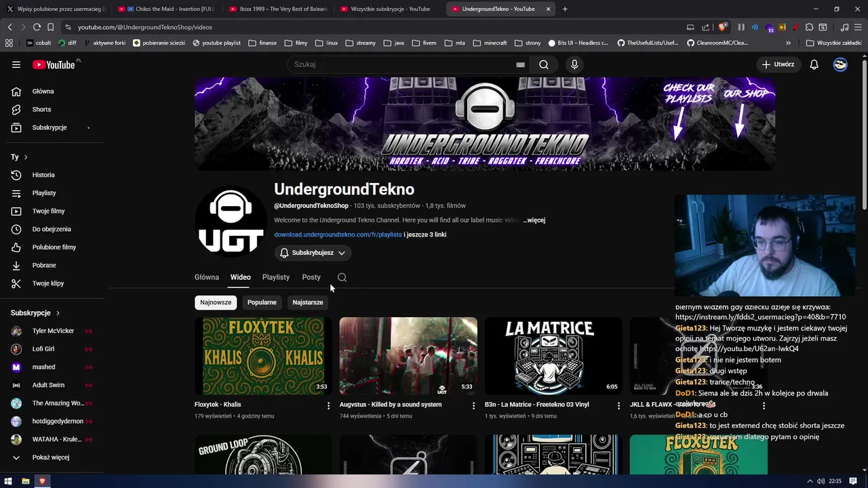Open the minecraft bookmarks folder

tap(489, 43)
